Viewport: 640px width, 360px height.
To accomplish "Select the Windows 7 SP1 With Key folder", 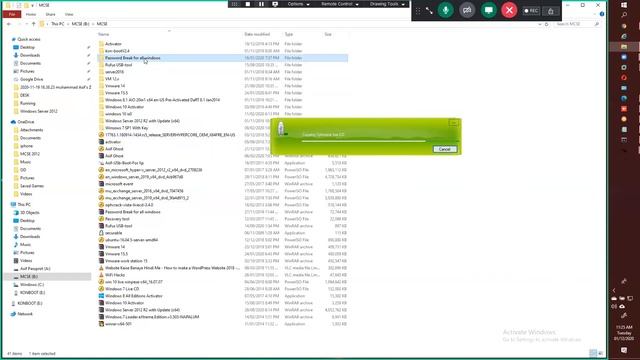I will [126, 128].
